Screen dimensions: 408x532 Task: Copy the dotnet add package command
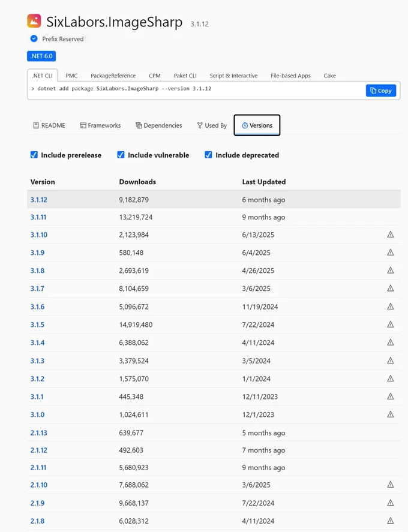point(381,91)
